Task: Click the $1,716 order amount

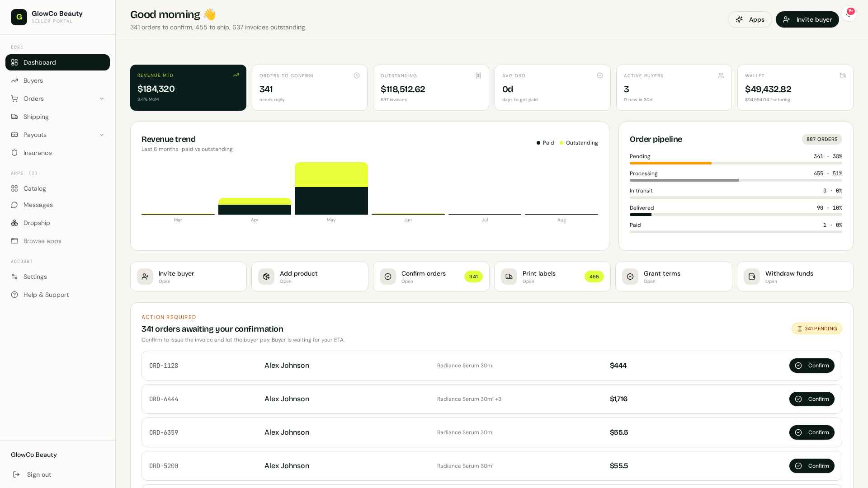Action: (x=618, y=399)
